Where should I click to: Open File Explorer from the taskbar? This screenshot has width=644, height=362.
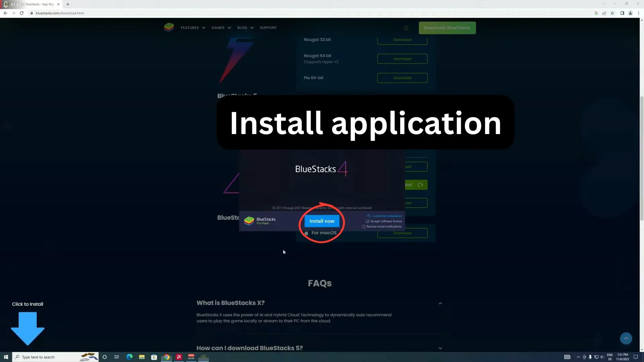point(142,357)
